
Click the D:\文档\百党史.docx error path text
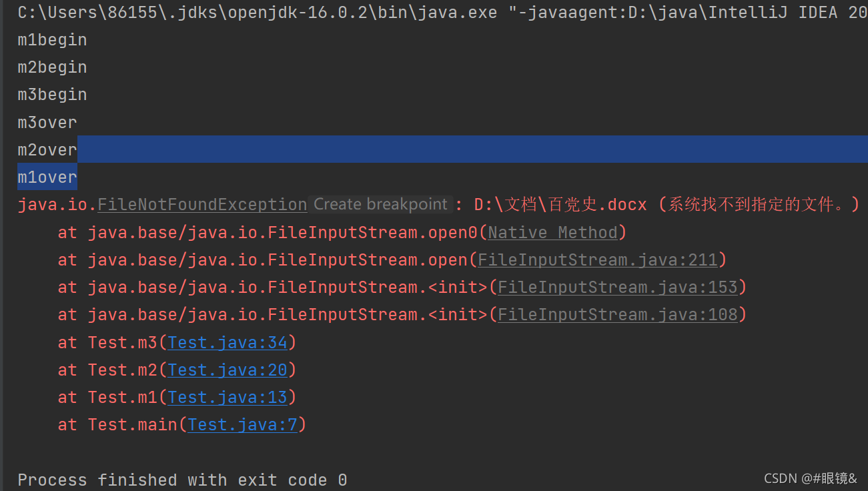click(x=560, y=205)
